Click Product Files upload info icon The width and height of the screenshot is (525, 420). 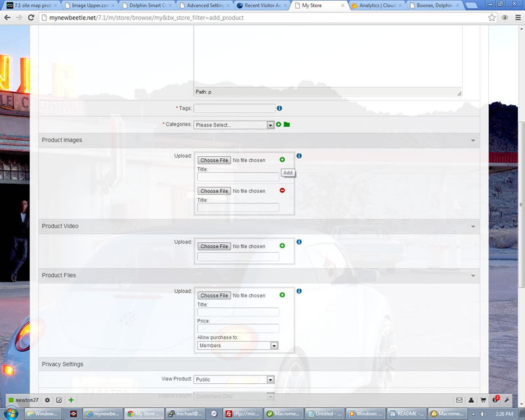click(x=299, y=291)
